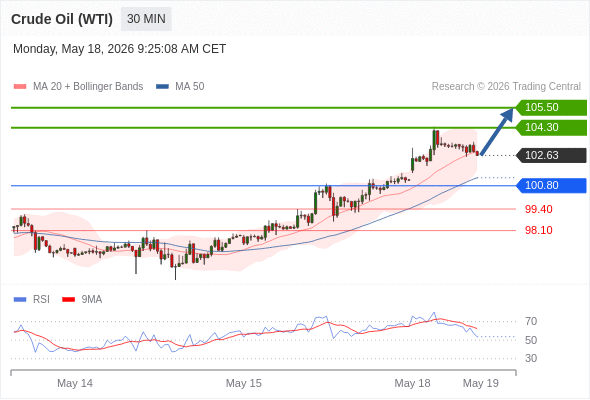Select May 14 on the time axis
The width and height of the screenshot is (590, 400).
(x=75, y=383)
